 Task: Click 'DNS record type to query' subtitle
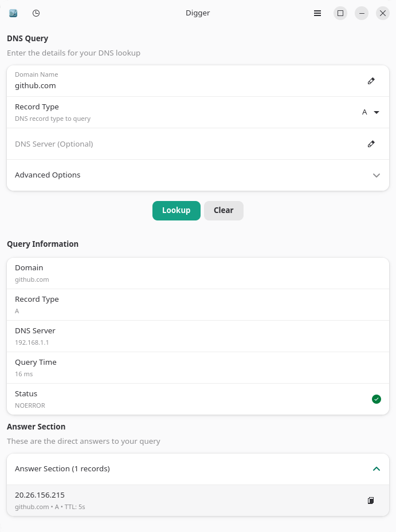pyautogui.click(x=53, y=119)
